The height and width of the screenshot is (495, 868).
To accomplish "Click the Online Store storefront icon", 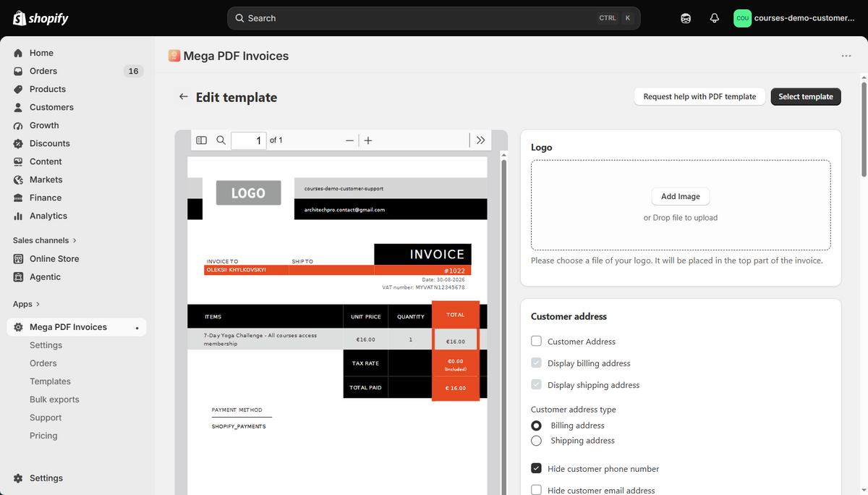I will click(x=18, y=258).
